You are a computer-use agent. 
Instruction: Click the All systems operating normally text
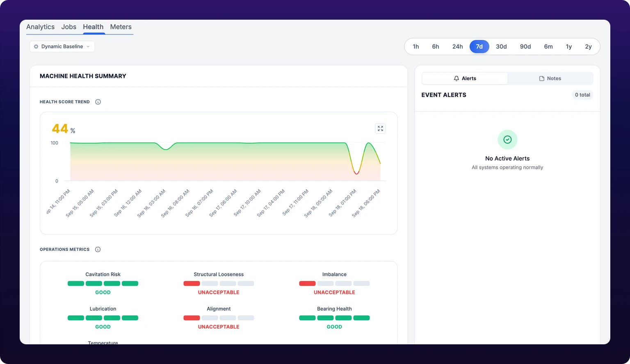pos(507,168)
